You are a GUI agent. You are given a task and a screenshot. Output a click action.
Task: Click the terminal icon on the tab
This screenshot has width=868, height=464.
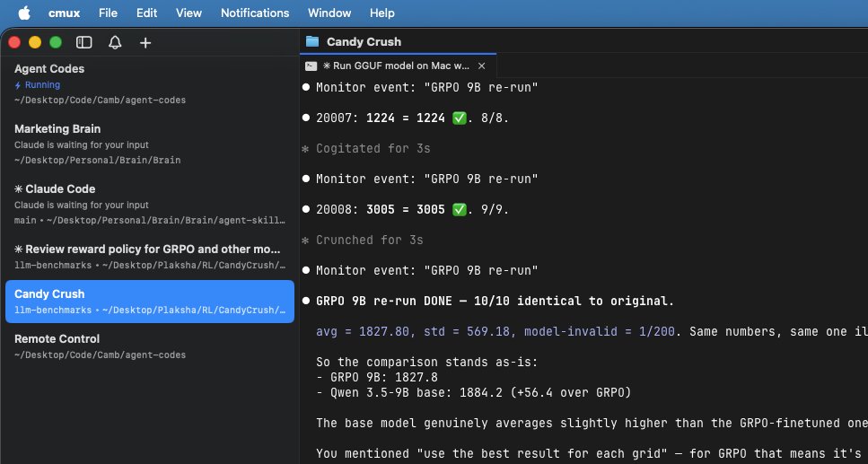[311, 66]
